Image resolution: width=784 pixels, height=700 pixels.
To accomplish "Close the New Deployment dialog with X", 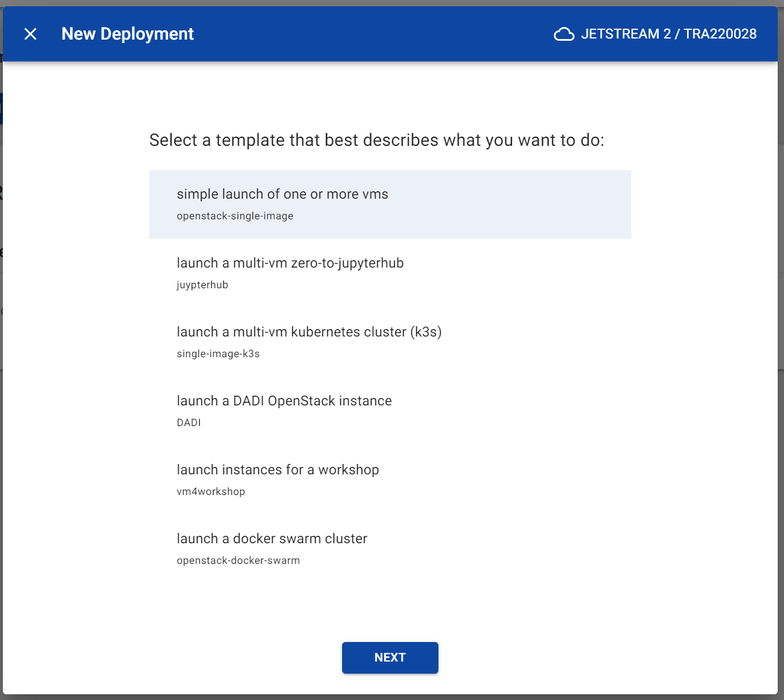I will pos(30,34).
